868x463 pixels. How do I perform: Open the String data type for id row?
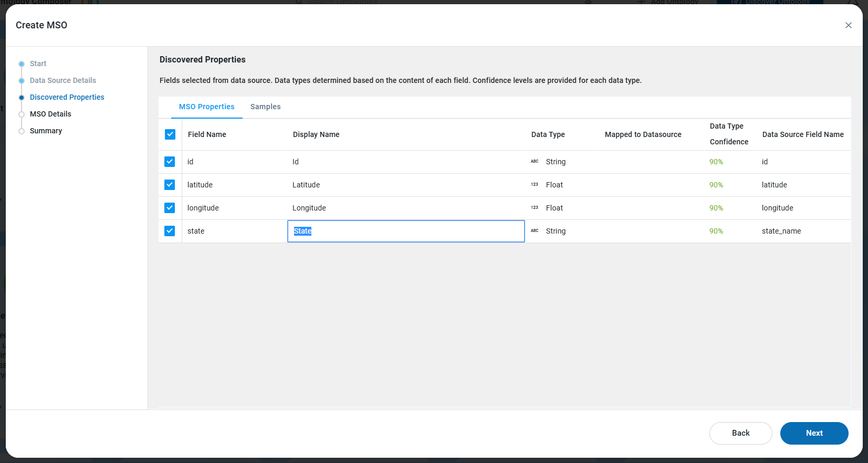point(556,162)
